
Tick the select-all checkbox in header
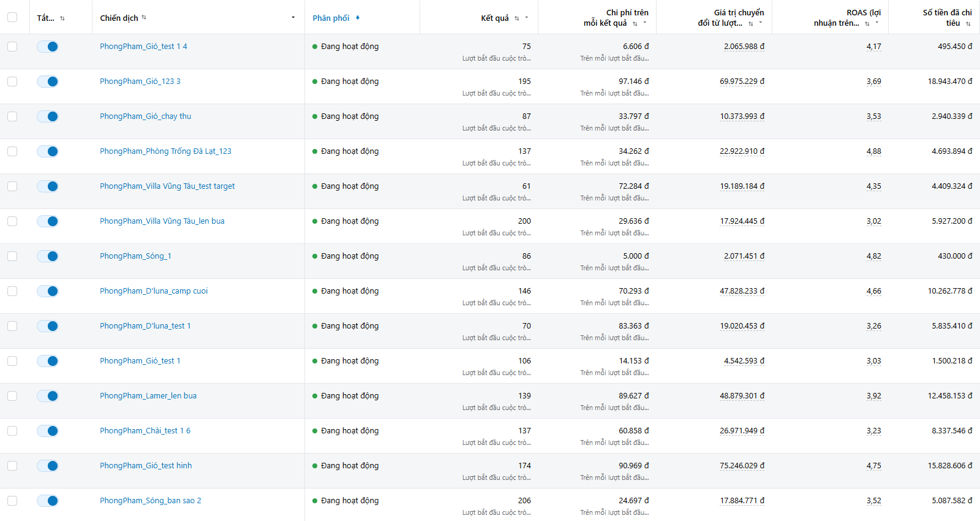[x=12, y=17]
